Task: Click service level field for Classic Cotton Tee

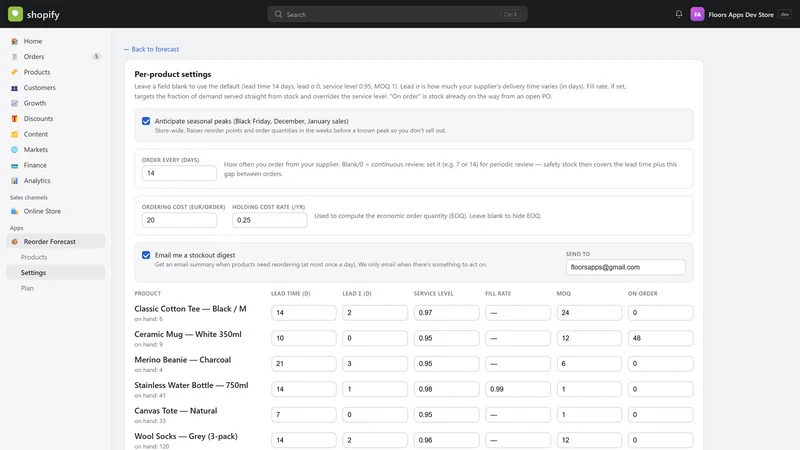Action: click(x=446, y=312)
